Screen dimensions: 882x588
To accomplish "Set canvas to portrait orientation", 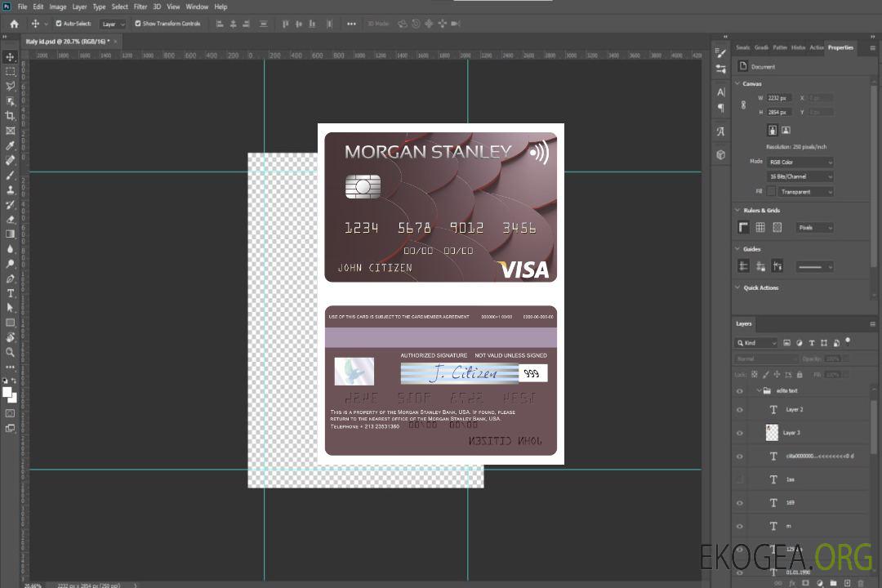I will pyautogui.click(x=773, y=130).
